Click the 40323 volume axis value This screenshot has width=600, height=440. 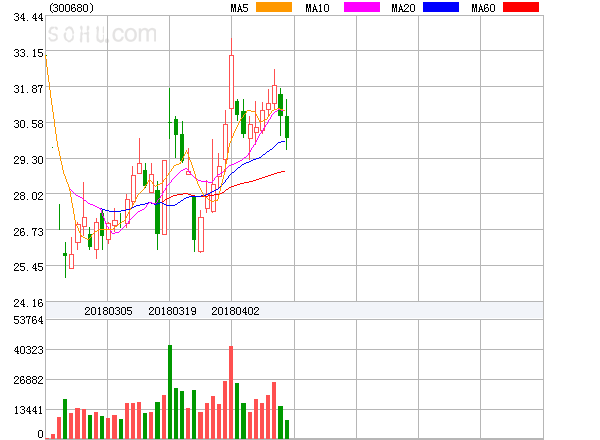28,350
